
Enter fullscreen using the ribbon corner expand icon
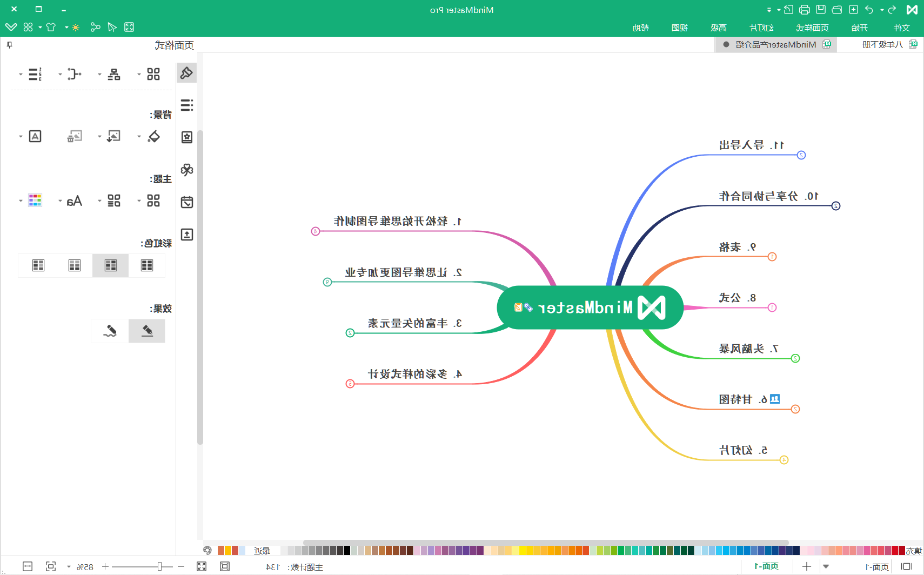point(129,27)
